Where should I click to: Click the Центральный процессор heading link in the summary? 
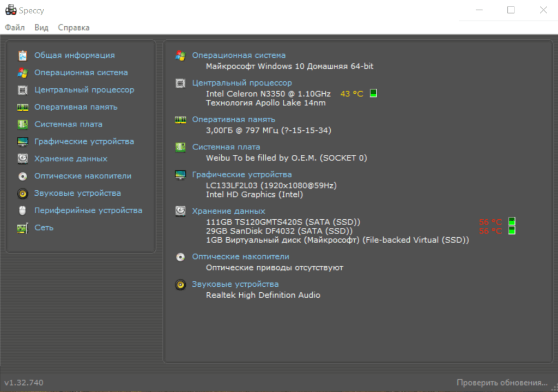[x=242, y=83]
